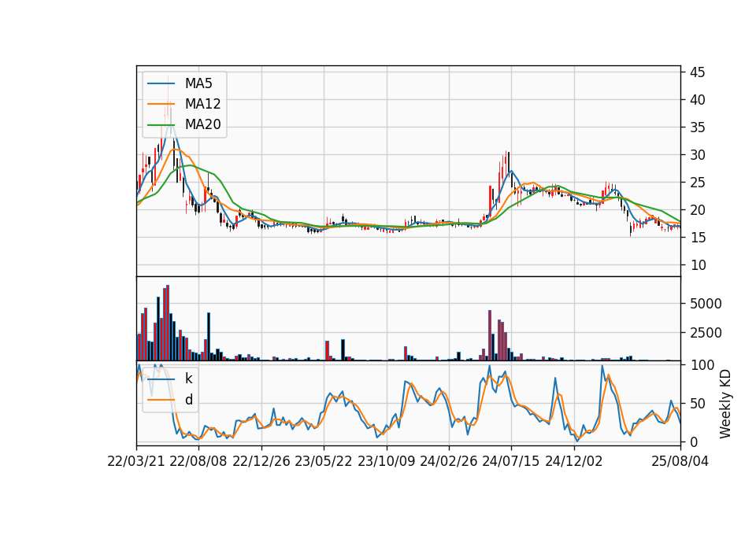Click the KD axis value 100

point(702,364)
